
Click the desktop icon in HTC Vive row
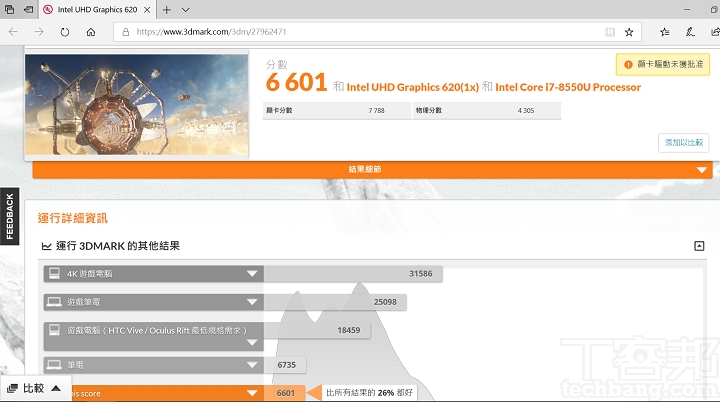click(x=54, y=330)
